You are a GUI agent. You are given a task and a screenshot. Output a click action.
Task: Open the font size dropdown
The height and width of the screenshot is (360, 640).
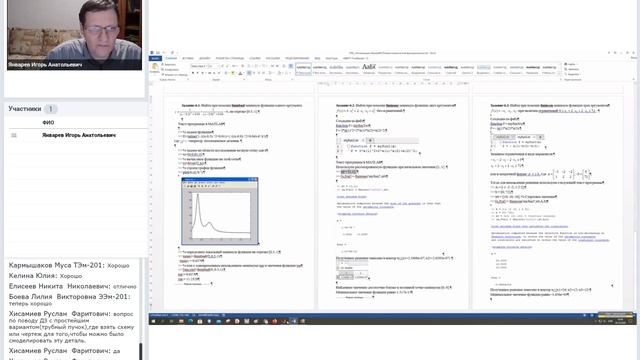click(218, 66)
